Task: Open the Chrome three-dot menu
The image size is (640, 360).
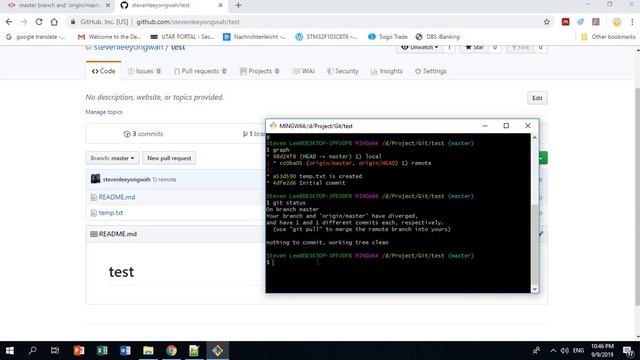Action: (x=632, y=22)
